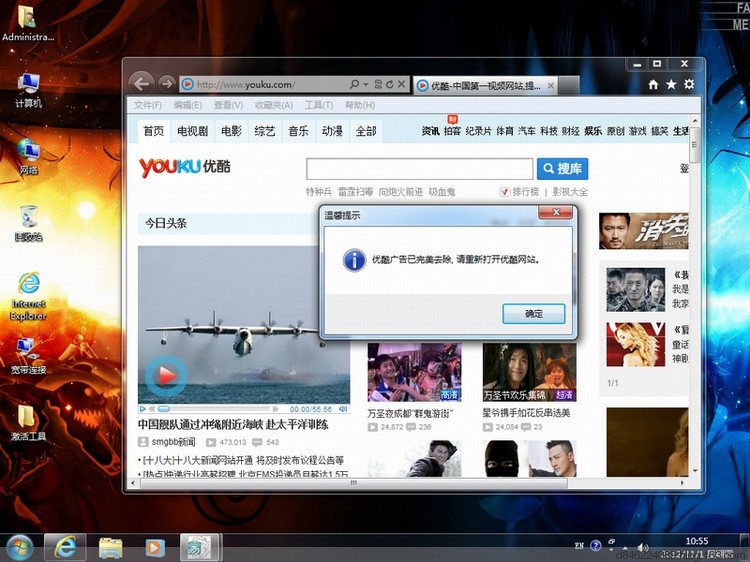Play the seaplane headline video
This screenshot has width=750, height=562.
click(x=166, y=376)
